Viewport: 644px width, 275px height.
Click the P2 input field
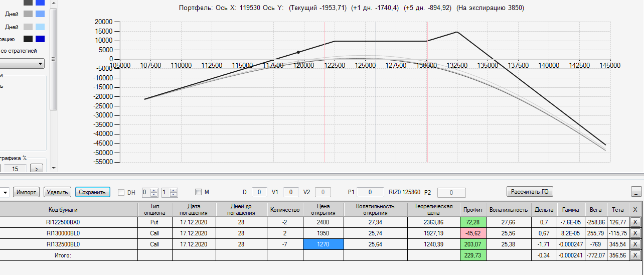(451, 192)
